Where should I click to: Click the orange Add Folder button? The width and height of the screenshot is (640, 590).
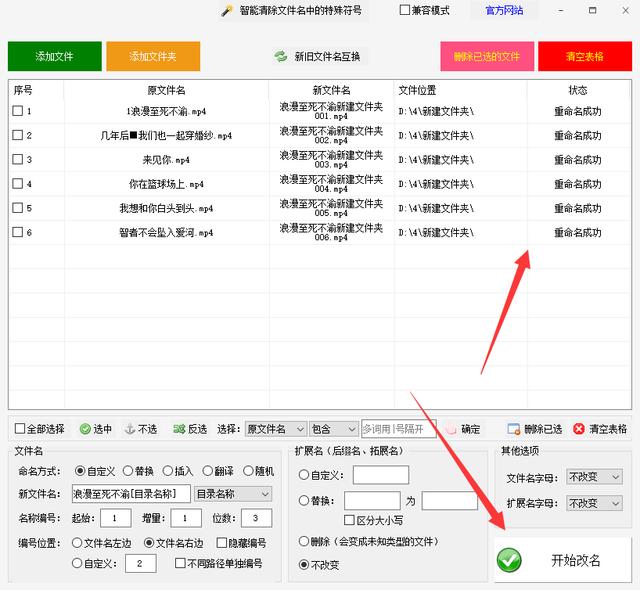click(x=153, y=56)
